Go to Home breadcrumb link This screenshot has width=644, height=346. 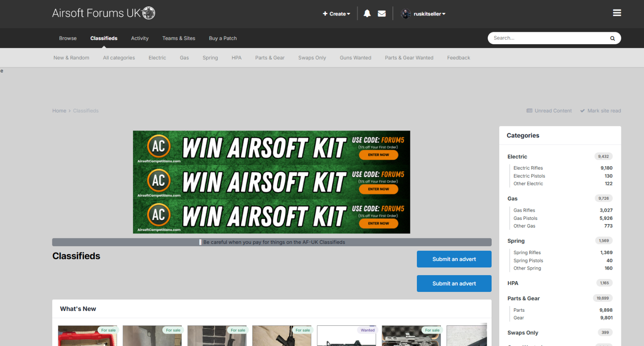tap(59, 111)
